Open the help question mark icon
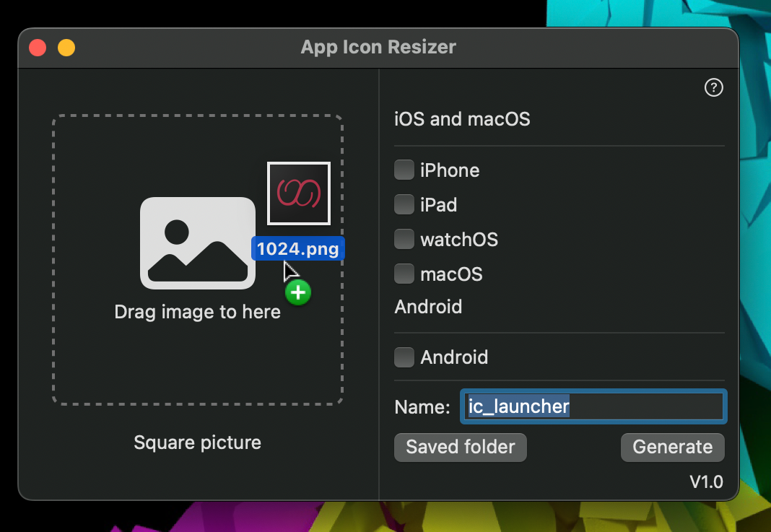 tap(713, 87)
